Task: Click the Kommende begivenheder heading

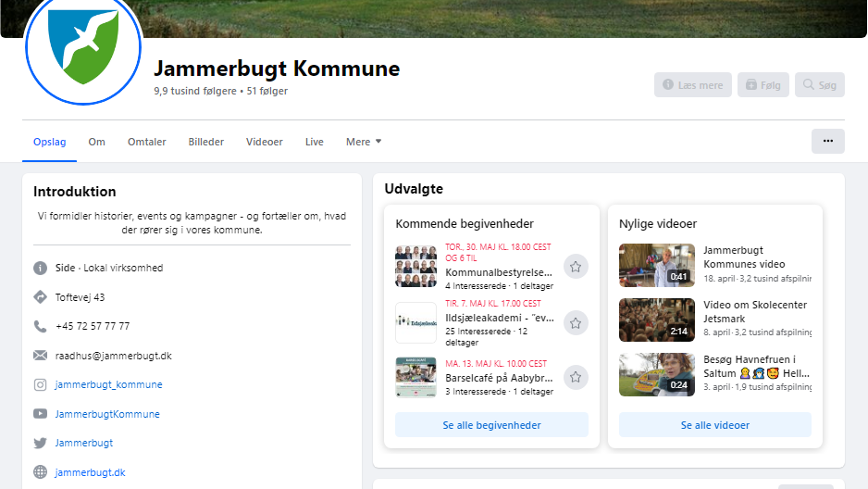Action: pyautogui.click(x=465, y=224)
